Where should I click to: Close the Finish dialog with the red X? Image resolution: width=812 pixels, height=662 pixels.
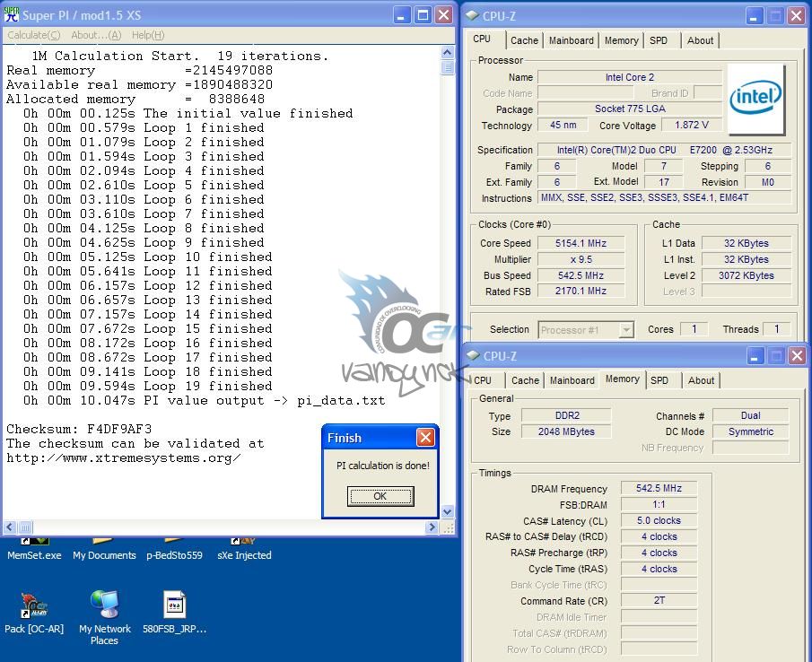click(x=425, y=438)
